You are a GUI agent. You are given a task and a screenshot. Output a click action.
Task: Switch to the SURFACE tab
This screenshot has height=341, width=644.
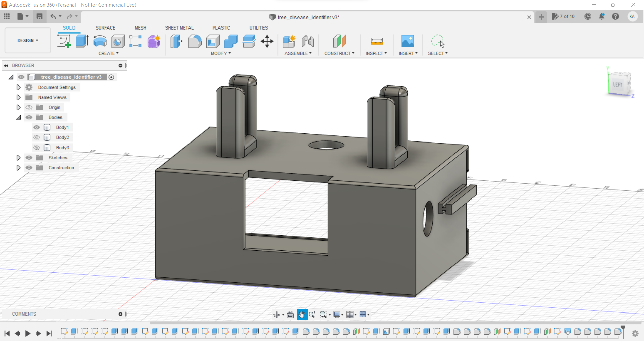click(x=105, y=28)
